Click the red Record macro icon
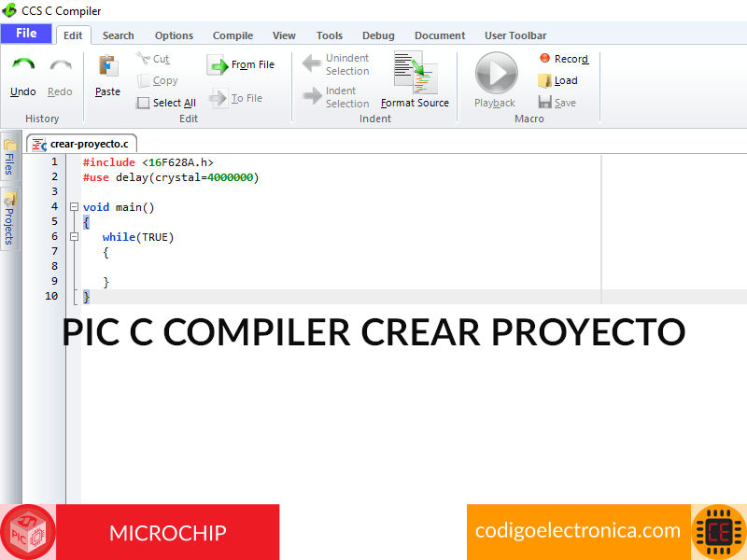 tap(544, 58)
